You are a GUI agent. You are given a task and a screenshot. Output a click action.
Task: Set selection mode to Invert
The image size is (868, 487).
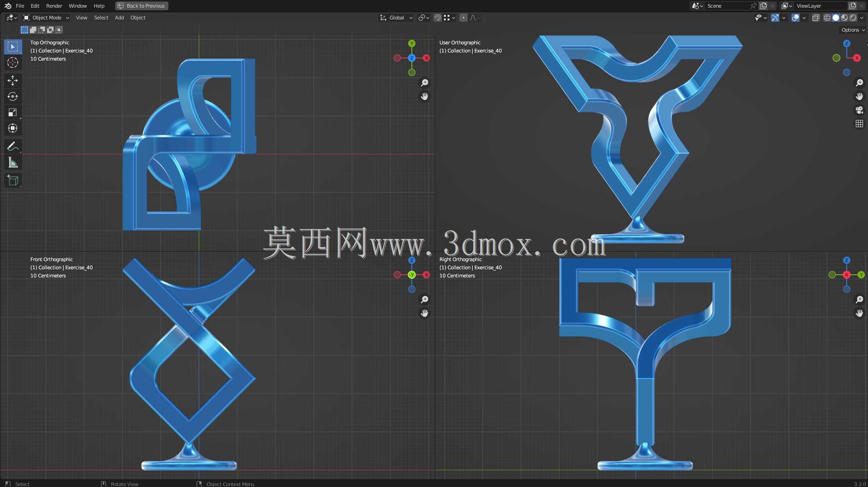click(x=50, y=30)
